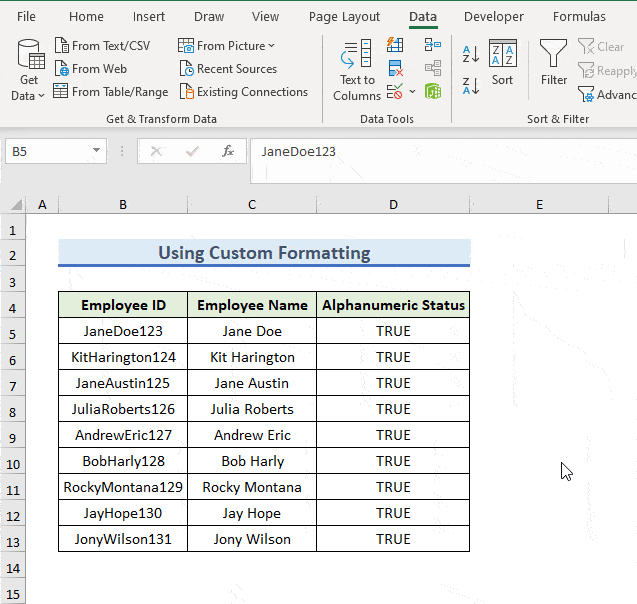Select the Alphanumeric Status header cell
Viewport: 637px width, 604px height.
[393, 305]
